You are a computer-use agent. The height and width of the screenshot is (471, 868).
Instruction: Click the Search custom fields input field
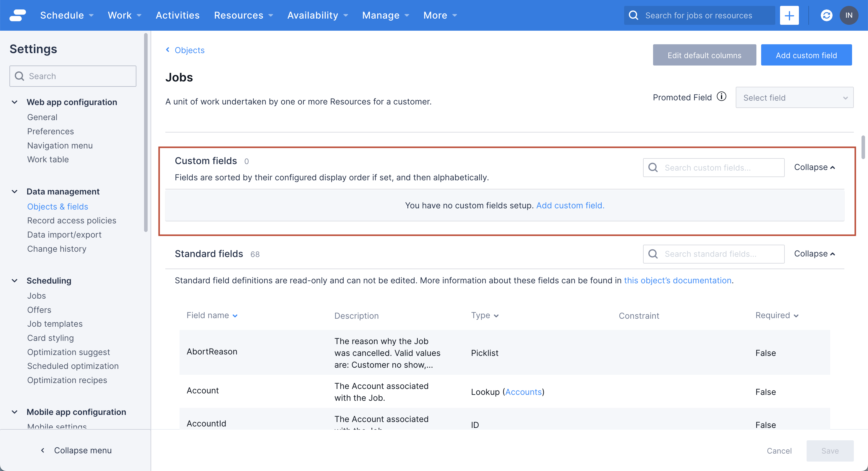pos(713,167)
